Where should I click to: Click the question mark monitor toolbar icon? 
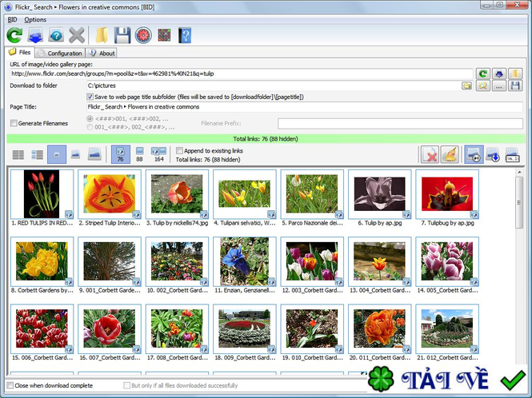[56, 35]
